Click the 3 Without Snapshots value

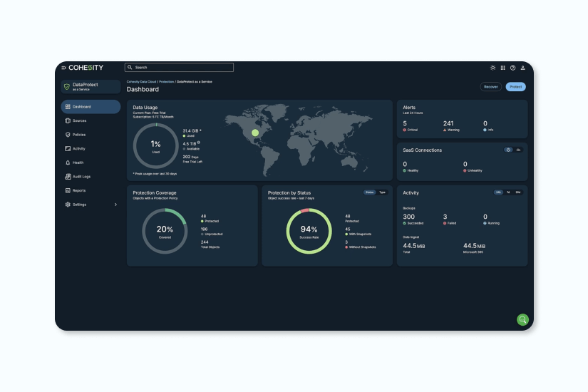tap(346, 242)
